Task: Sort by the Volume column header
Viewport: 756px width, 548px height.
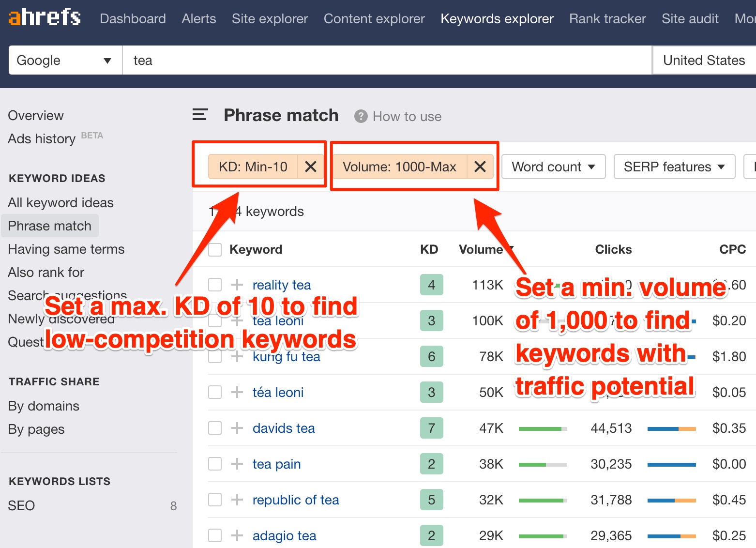Action: coord(481,249)
